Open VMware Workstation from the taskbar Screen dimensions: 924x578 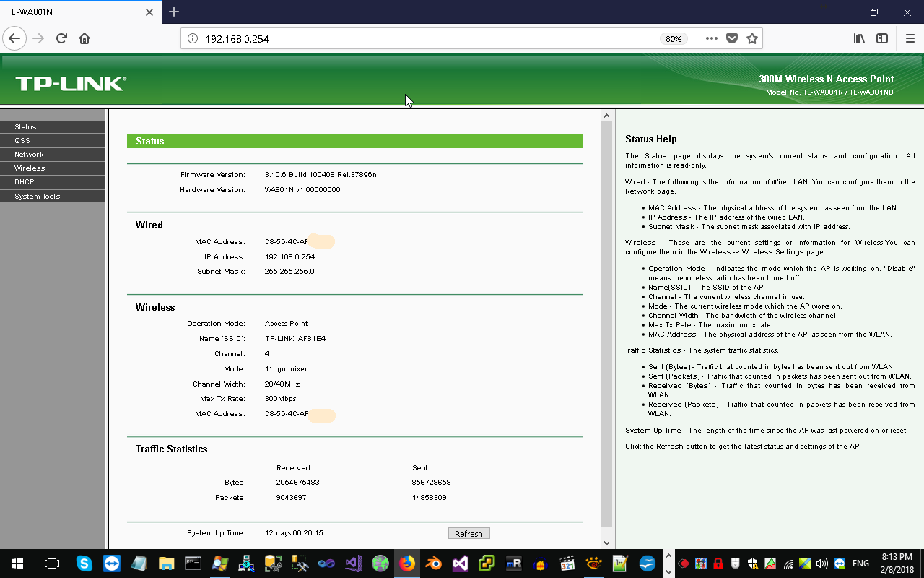[x=487, y=563]
